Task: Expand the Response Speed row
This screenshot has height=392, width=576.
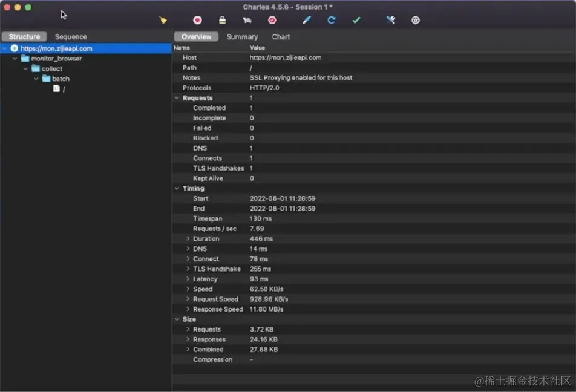Action: (x=188, y=309)
